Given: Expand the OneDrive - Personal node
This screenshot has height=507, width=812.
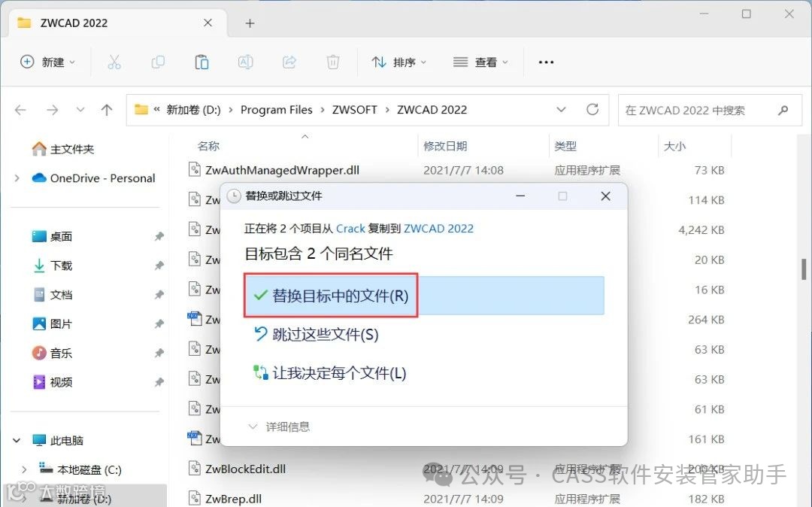Looking at the screenshot, I should (17, 178).
